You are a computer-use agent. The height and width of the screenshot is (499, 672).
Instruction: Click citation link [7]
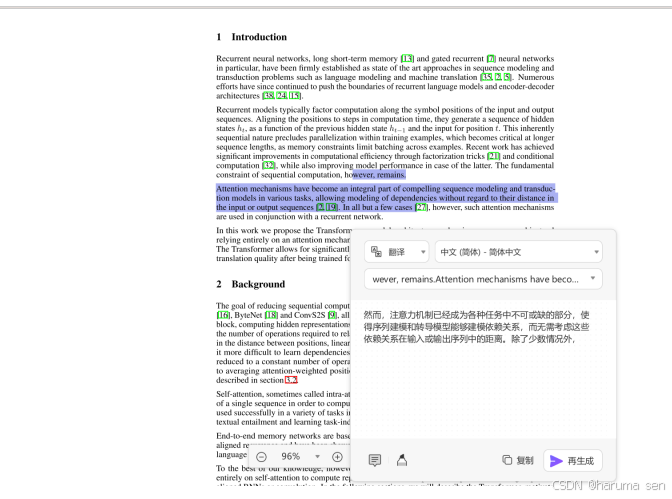(491, 59)
